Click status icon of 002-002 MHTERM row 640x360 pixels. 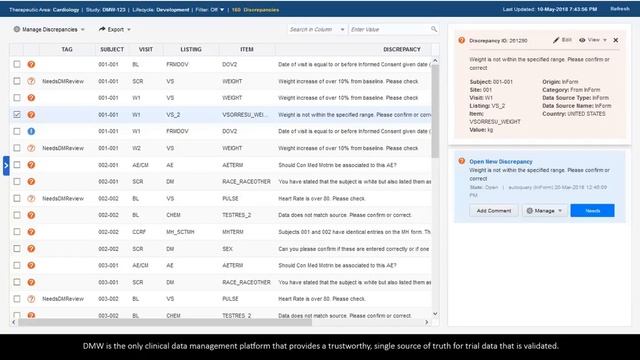tap(31, 232)
